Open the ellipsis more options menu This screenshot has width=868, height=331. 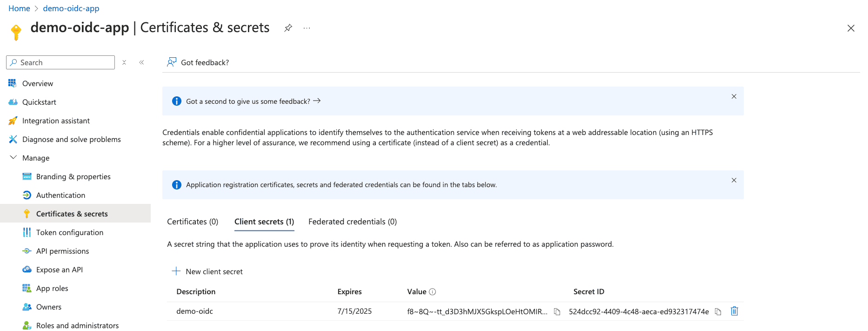point(307,28)
